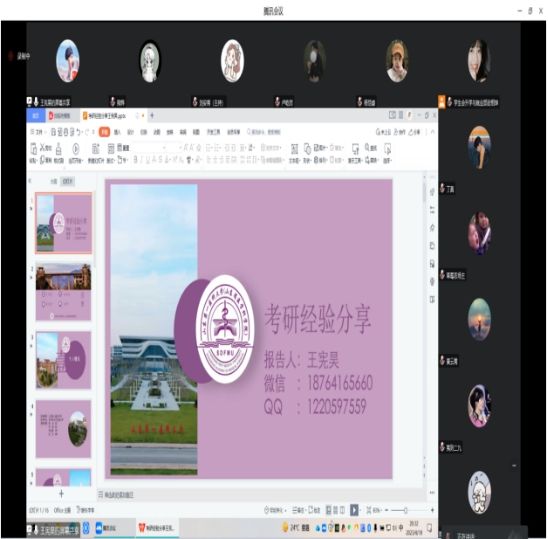Click the Undo arrow in the quick access bar
The width and height of the screenshot is (548, 539).
pyautogui.click(x=79, y=132)
